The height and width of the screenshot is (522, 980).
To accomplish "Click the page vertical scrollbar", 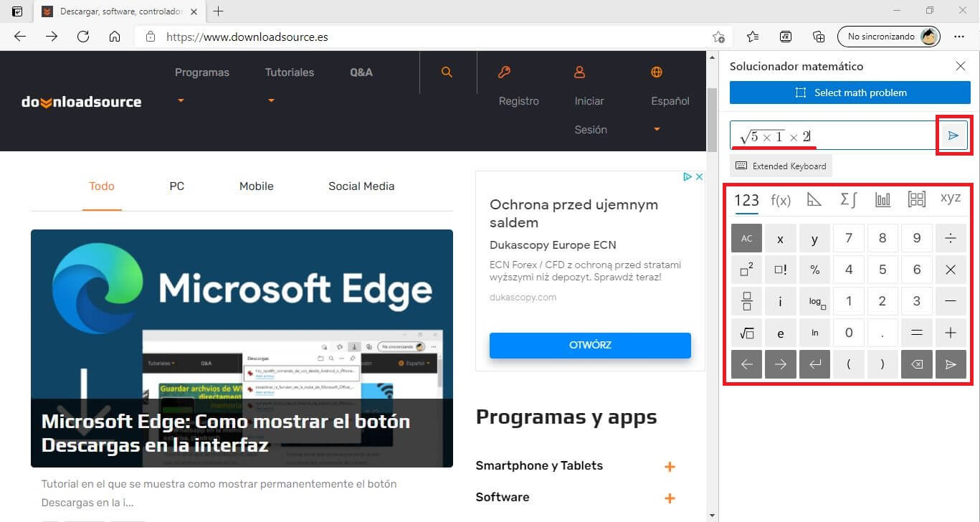I will coord(712,120).
